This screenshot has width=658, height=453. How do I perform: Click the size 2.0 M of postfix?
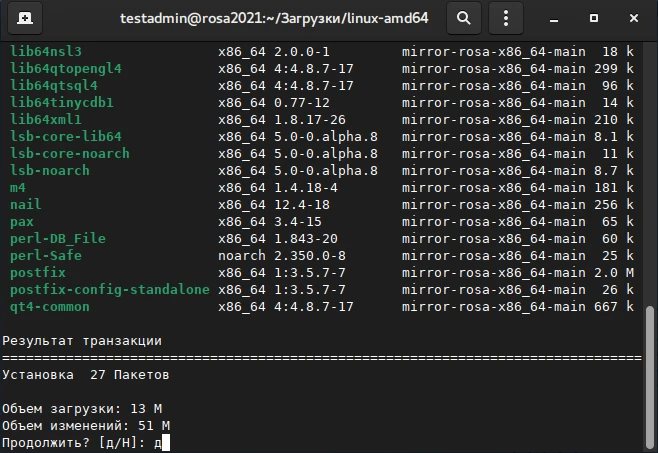pyautogui.click(x=614, y=272)
